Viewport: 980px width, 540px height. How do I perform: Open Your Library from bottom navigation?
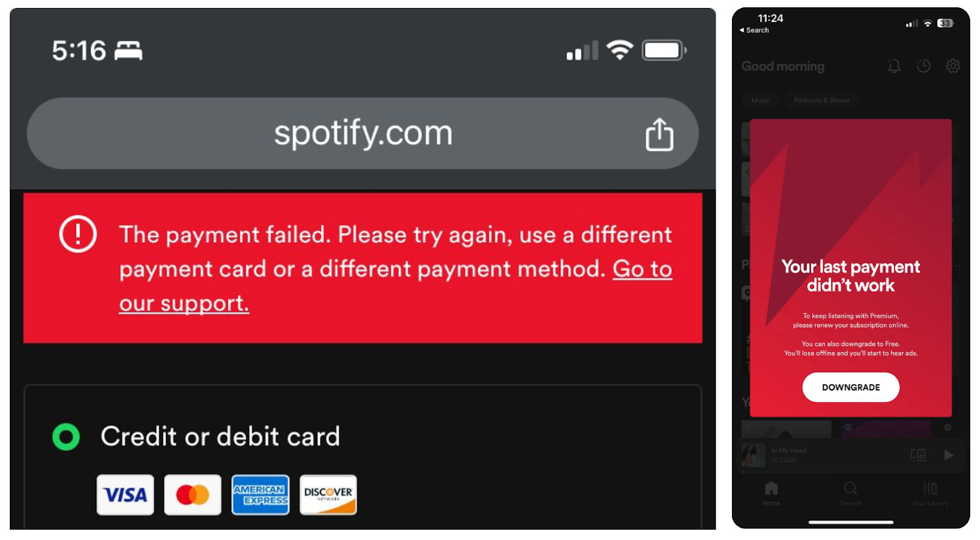[929, 489]
